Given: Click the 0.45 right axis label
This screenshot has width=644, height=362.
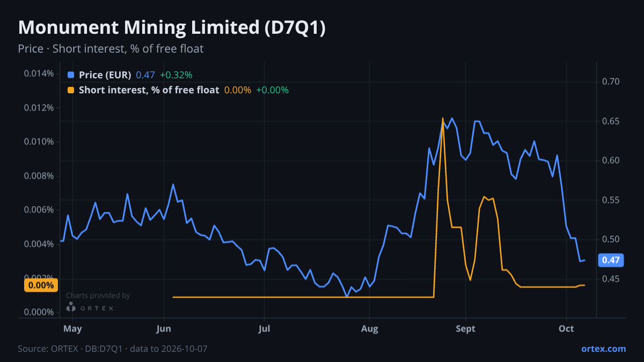Looking at the screenshot, I should pyautogui.click(x=611, y=279).
